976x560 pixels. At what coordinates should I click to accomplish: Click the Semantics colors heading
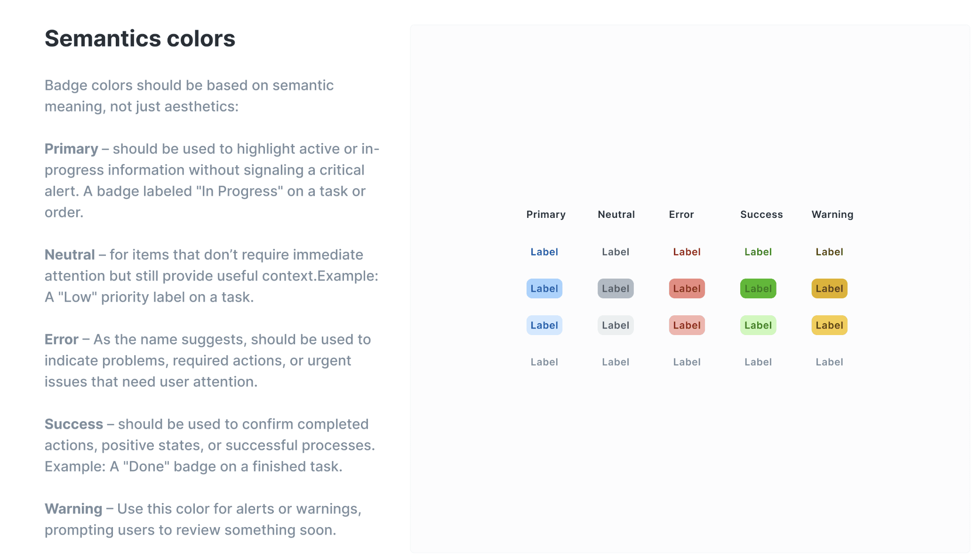[140, 39]
